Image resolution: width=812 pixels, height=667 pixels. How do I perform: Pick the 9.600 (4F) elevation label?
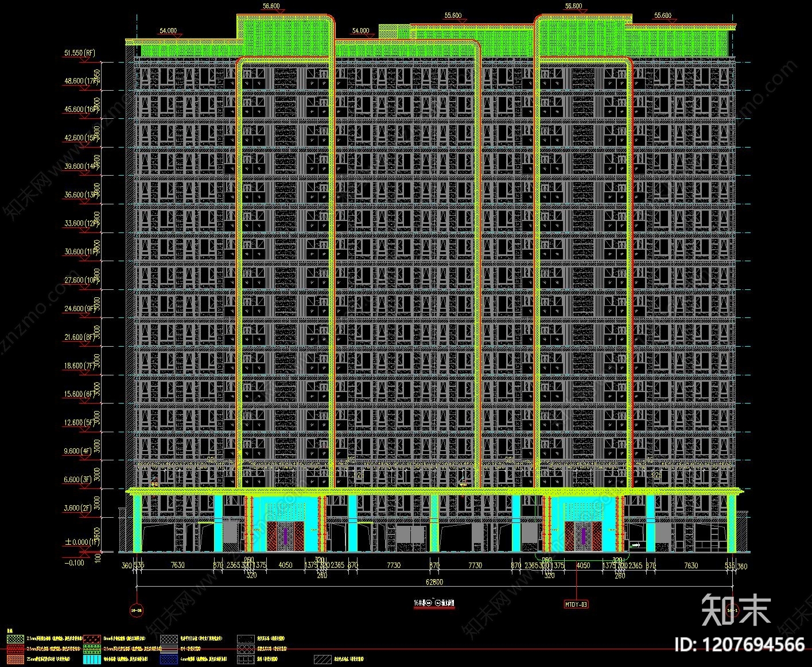[x=79, y=451]
